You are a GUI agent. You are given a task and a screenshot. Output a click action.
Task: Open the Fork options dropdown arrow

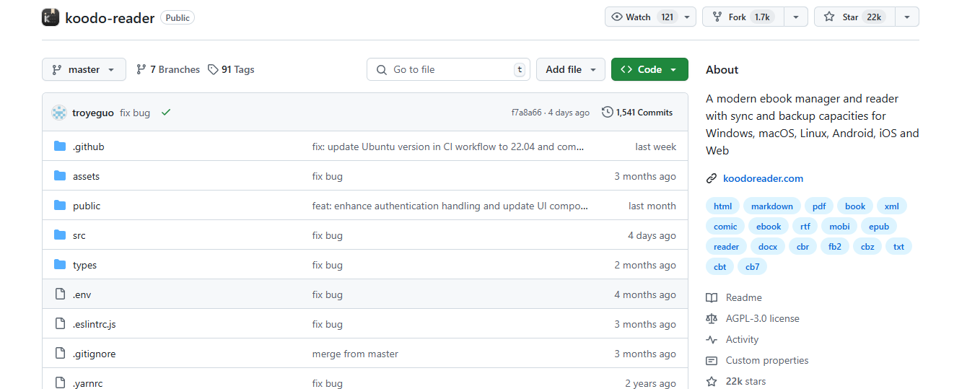[x=796, y=17]
